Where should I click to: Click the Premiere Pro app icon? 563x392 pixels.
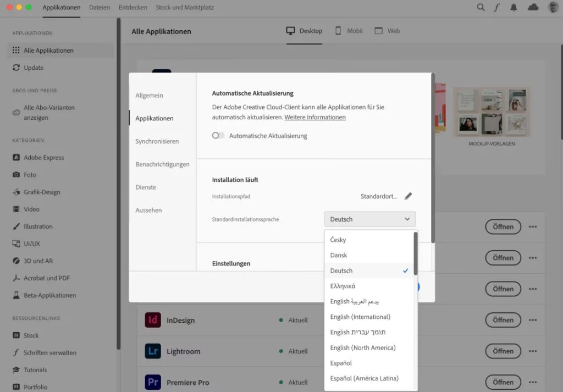(x=153, y=382)
